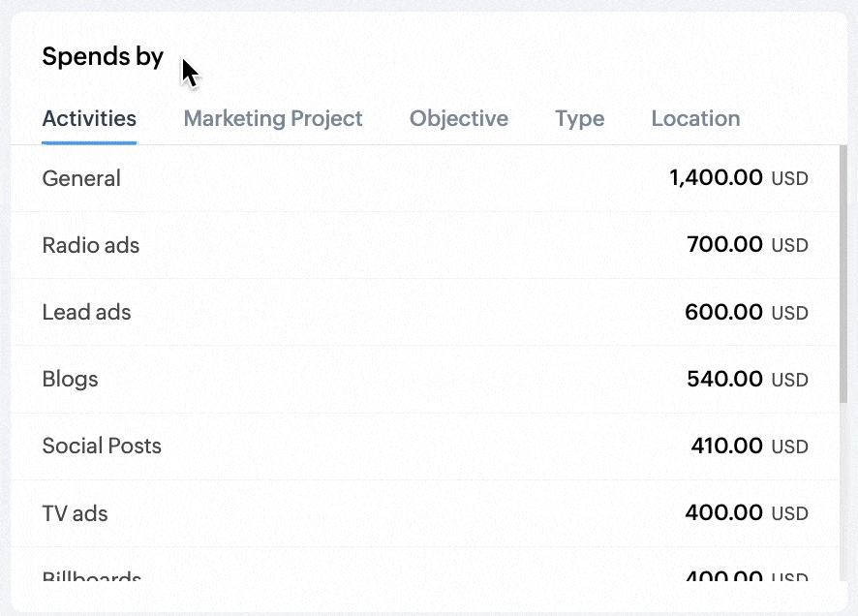Image resolution: width=858 pixels, height=616 pixels.
Task: Select the Objective tab
Action: [x=459, y=119]
